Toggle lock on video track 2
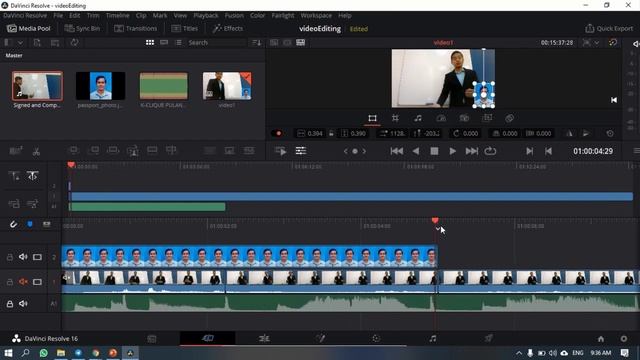Image resolution: width=640 pixels, height=360 pixels. (9, 257)
